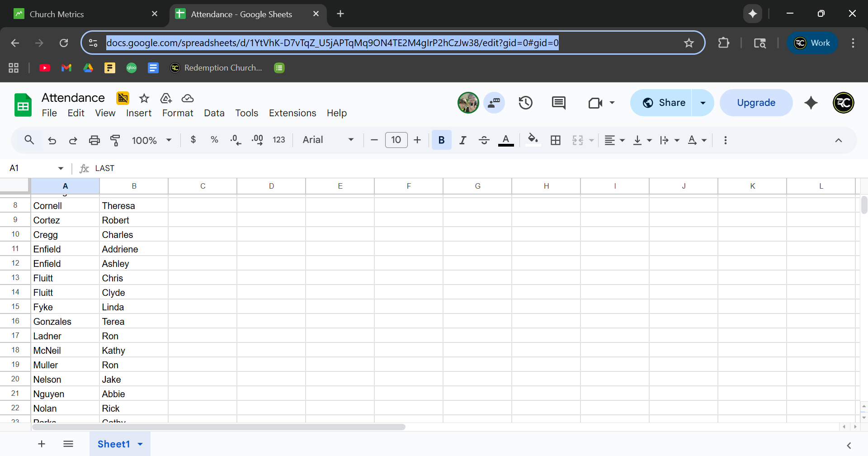Click the print icon in toolbar
The width and height of the screenshot is (868, 456).
94,140
